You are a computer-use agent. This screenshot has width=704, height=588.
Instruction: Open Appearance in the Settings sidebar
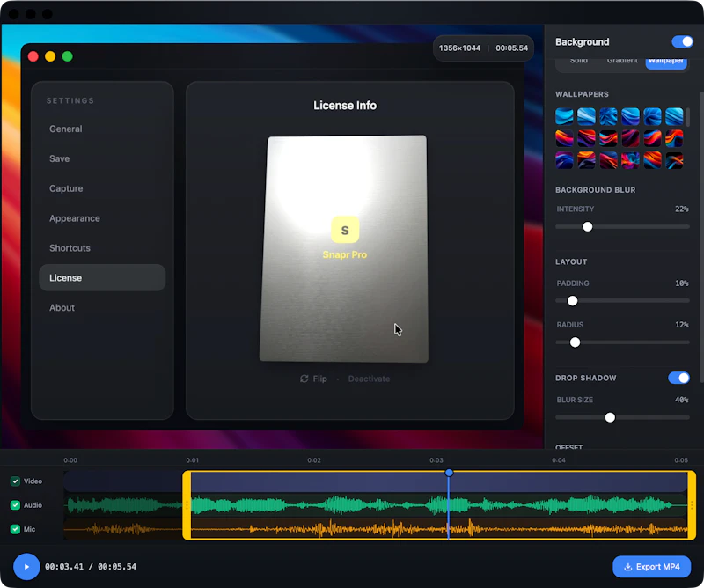point(102,218)
